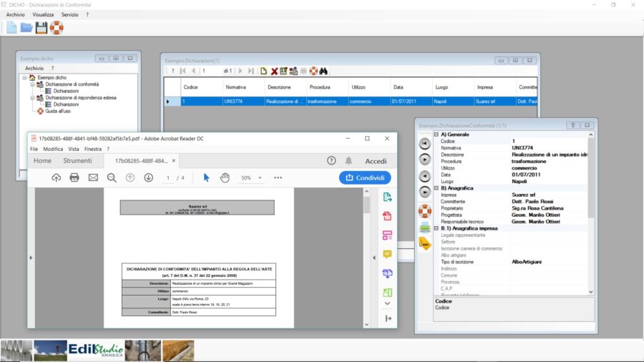Click the Condividi share button

(x=365, y=177)
